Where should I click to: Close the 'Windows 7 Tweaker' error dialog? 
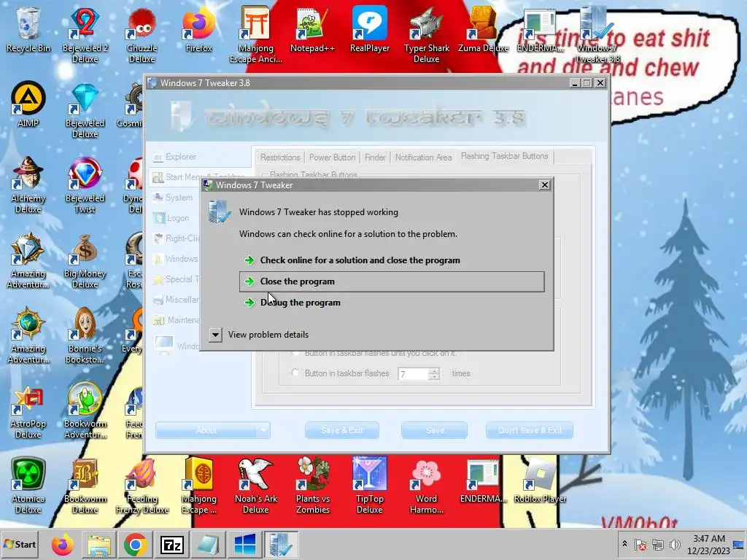544,184
